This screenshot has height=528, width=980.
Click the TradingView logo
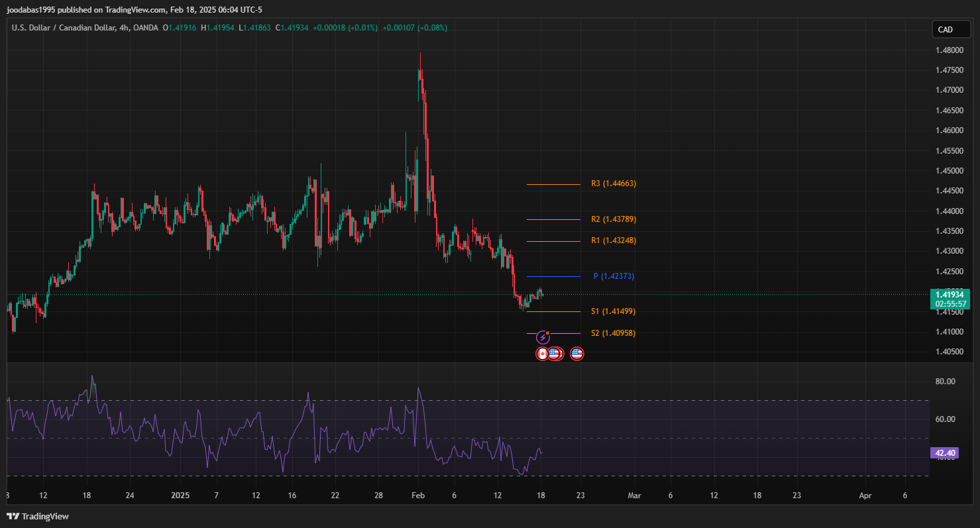coord(38,516)
